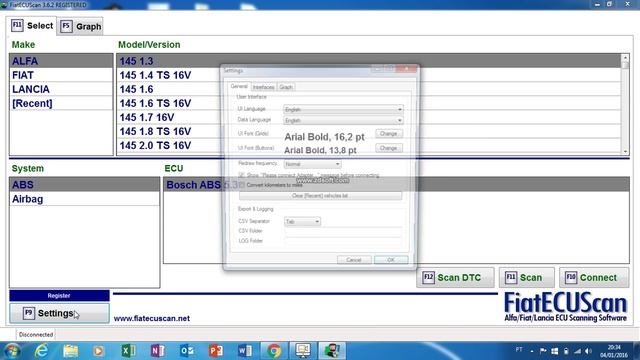The width and height of the screenshot is (640, 360).
Task: Select model 145 1.3
Action: [369, 61]
